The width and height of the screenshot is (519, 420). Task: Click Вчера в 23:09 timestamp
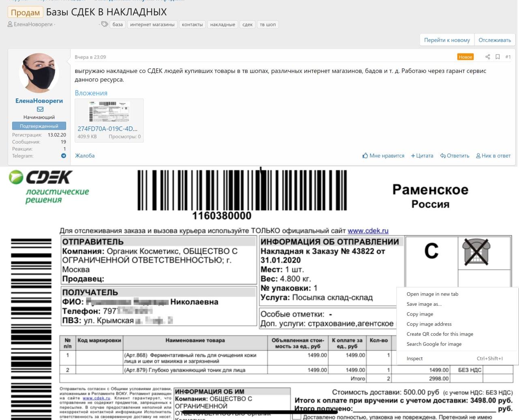pyautogui.click(x=90, y=57)
